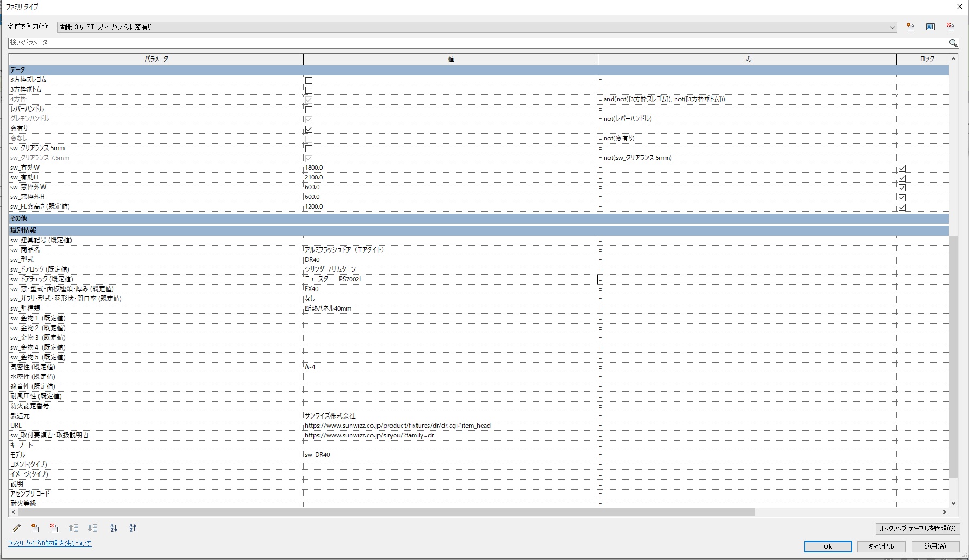This screenshot has height=560, width=969.
Task: Uncheck the 窓有り checkbox
Action: [309, 129]
